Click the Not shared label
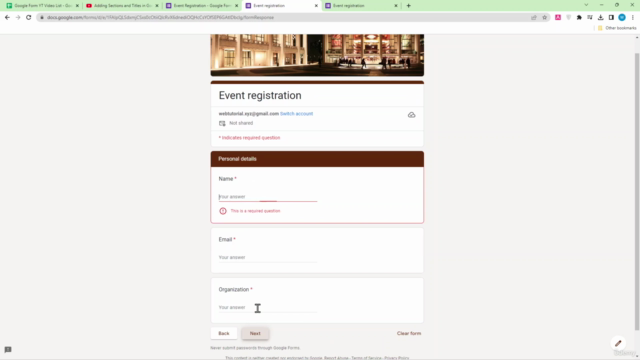Viewport: 640px width, 360px height. pyautogui.click(x=241, y=123)
